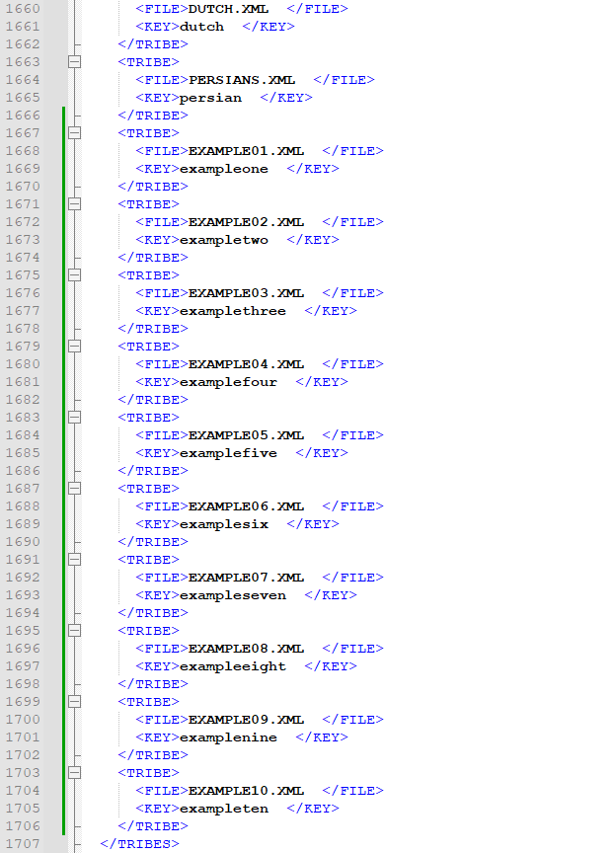The image size is (616, 853).
Task: Collapse the TRIBE block at line 1695
Action: coord(75,631)
